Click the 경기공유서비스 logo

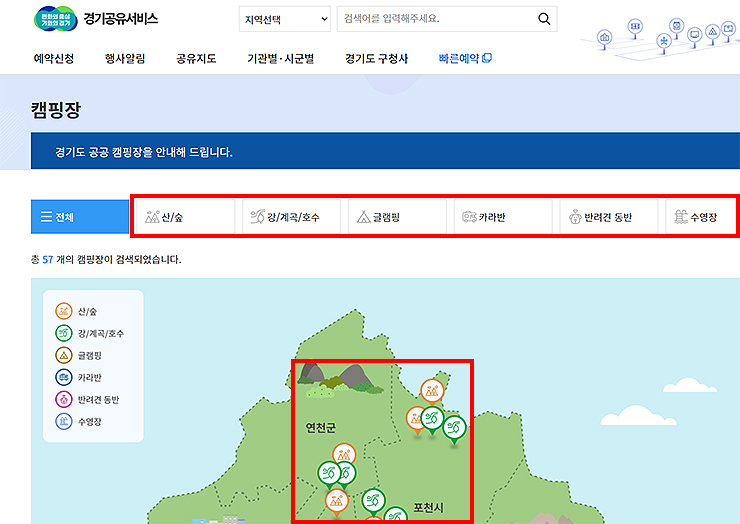(96, 19)
